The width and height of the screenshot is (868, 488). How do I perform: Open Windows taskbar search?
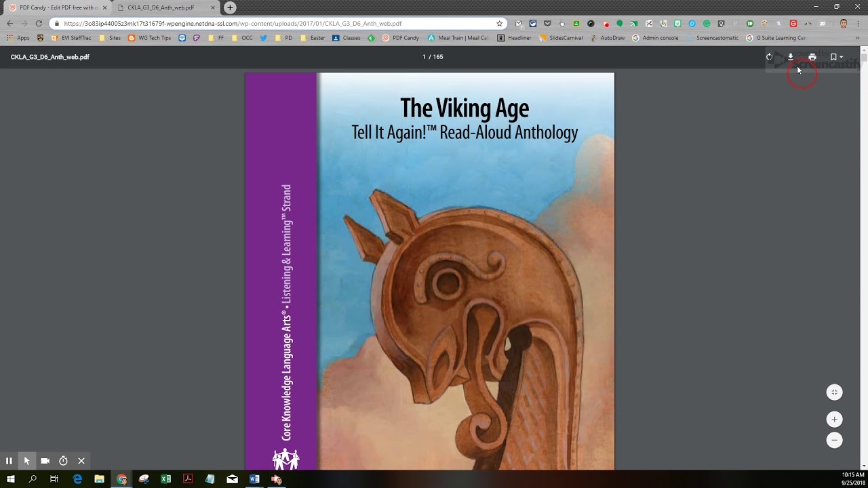pos(33,479)
